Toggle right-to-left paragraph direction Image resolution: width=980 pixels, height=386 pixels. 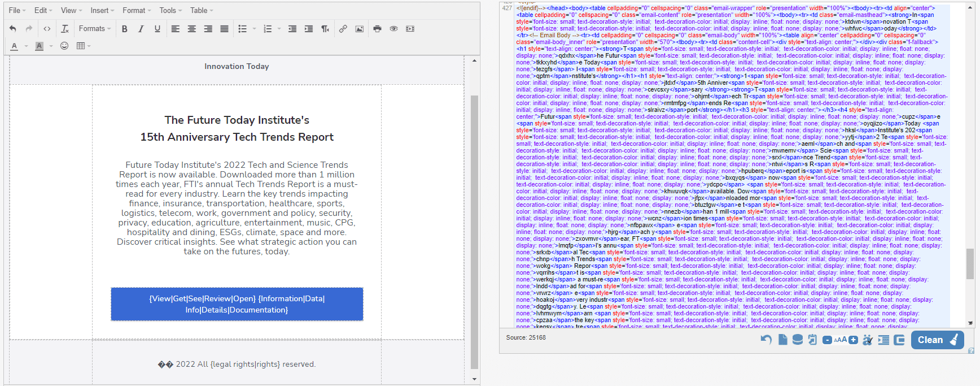(x=325, y=29)
